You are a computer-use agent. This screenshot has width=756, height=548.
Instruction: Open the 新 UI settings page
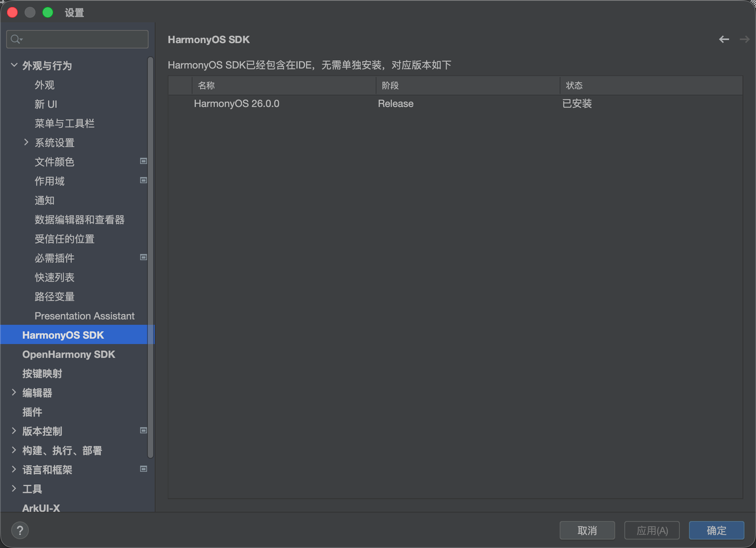(x=46, y=105)
